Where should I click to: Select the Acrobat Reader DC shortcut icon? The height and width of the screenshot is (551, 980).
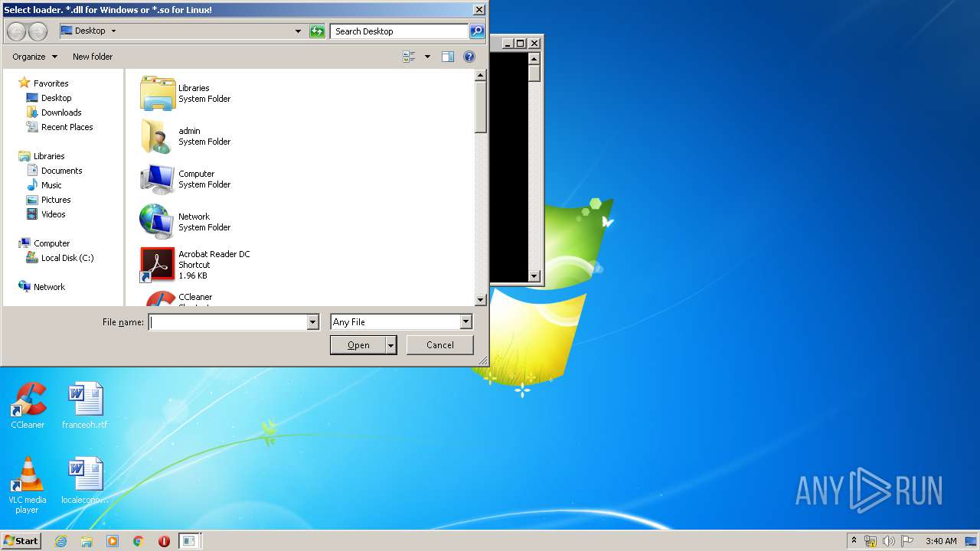click(158, 265)
